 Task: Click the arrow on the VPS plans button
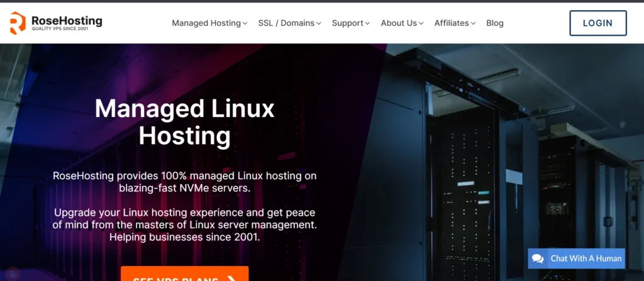[x=231, y=278]
